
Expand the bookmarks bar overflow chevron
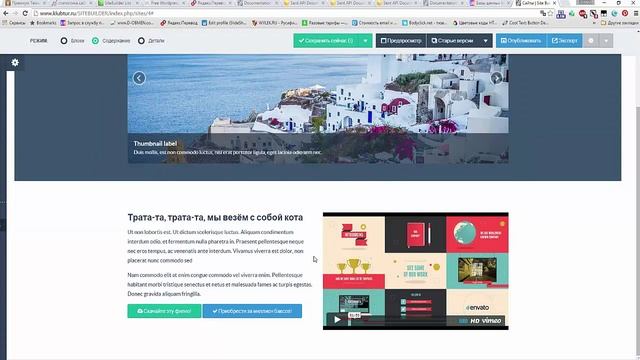point(594,23)
